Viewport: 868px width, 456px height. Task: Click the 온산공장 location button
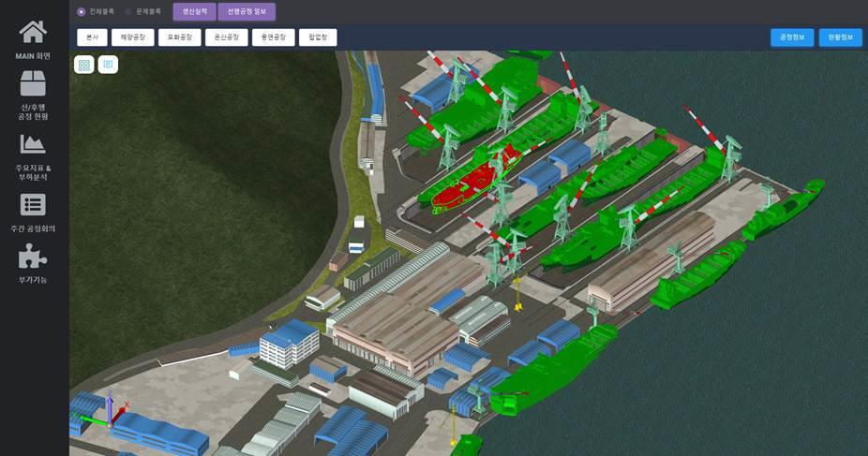pos(226,37)
